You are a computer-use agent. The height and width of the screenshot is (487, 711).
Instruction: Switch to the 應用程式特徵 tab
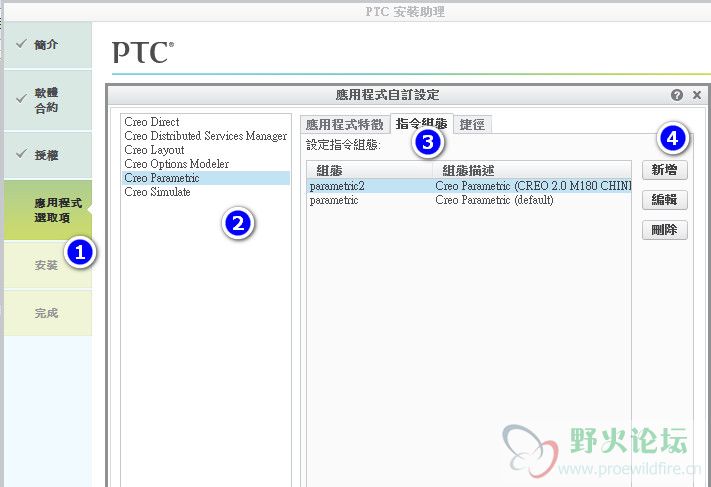pos(345,124)
